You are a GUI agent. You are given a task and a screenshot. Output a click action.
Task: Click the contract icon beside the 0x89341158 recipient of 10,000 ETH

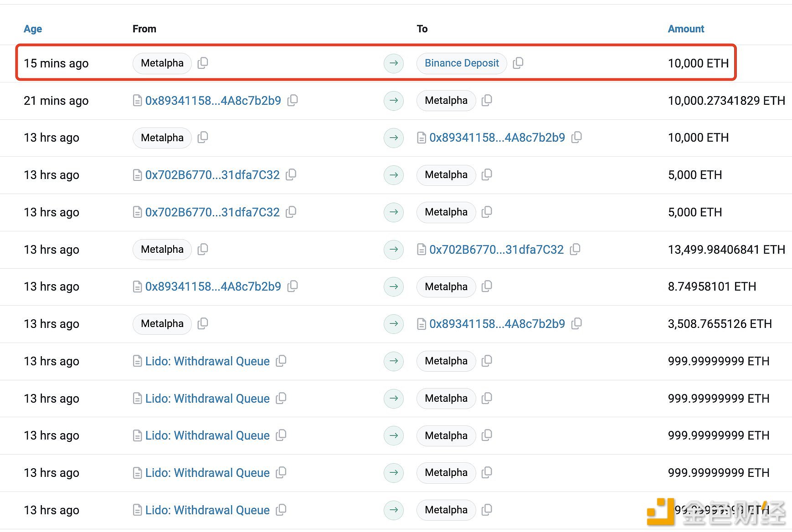tap(422, 138)
